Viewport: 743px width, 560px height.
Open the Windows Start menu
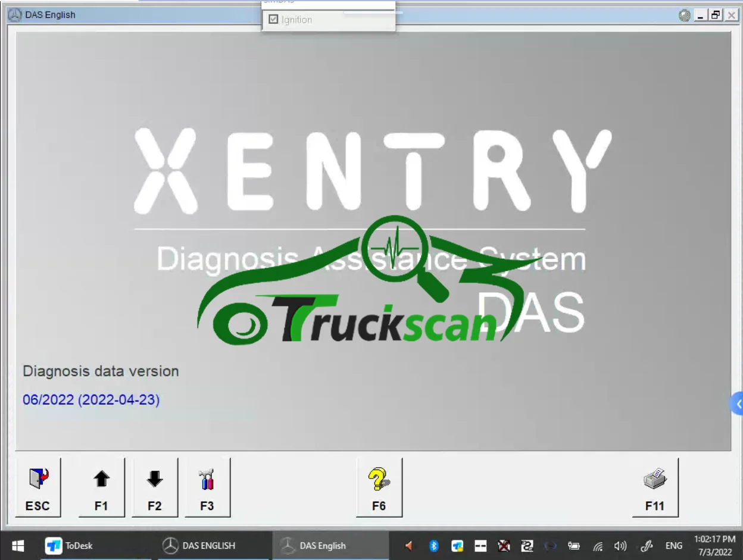18,546
